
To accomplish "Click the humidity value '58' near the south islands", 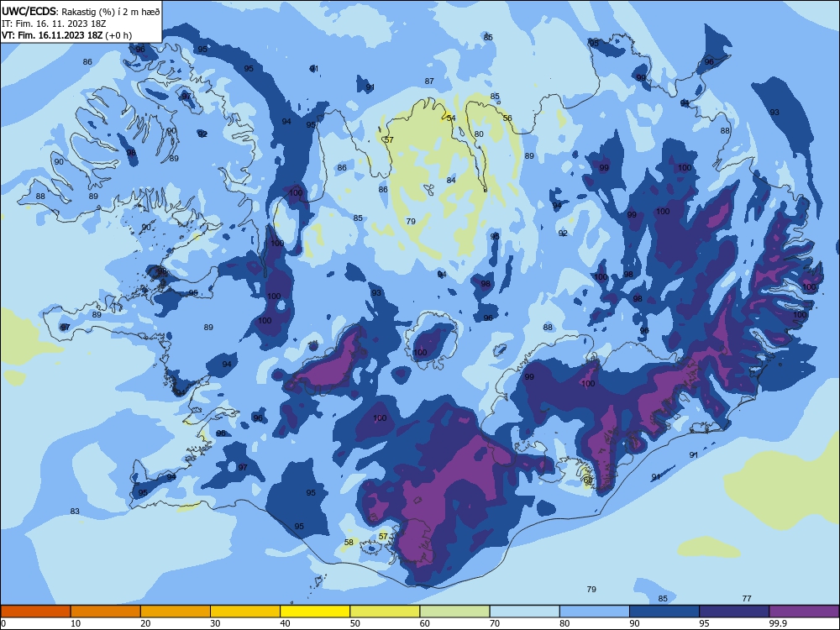I will (349, 542).
